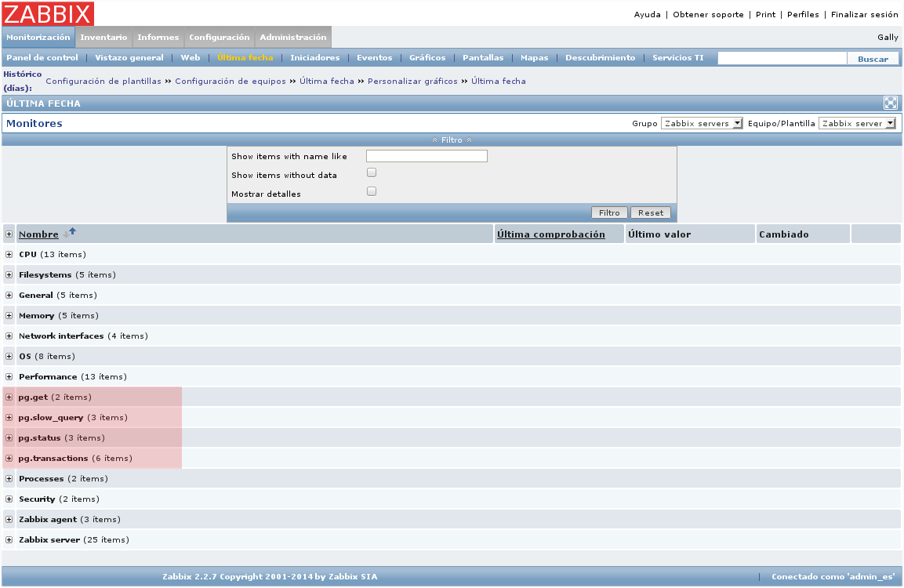Expand the pg.transactions group
Image resolution: width=904 pixels, height=588 pixels.
click(x=9, y=459)
